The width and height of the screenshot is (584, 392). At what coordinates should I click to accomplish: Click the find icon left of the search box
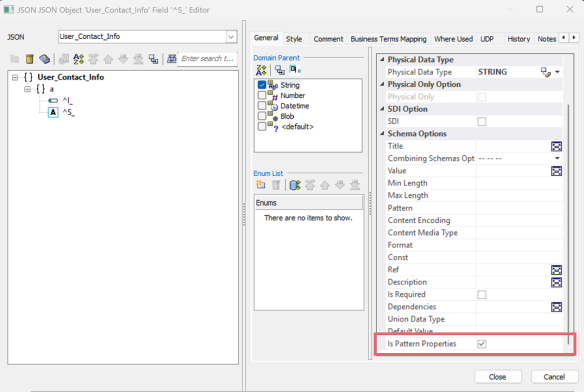171,59
